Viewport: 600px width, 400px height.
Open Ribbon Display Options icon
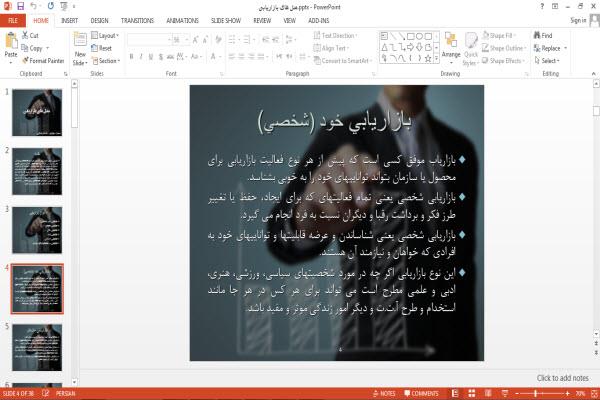[555, 6]
